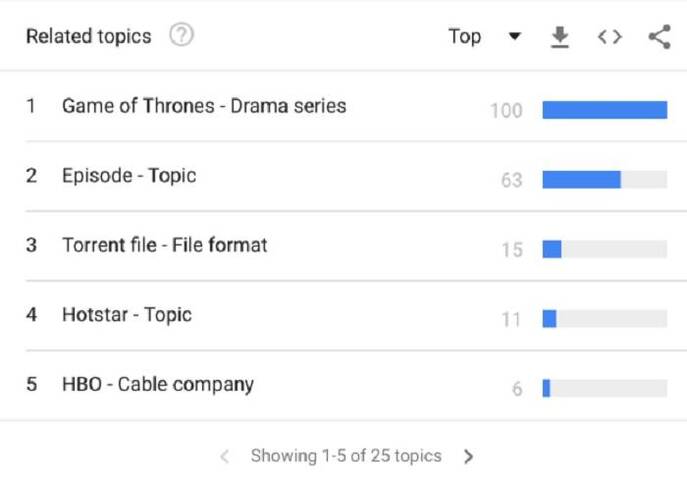Click the help question mark icon
This screenshot has width=687, height=486.
coord(181,36)
